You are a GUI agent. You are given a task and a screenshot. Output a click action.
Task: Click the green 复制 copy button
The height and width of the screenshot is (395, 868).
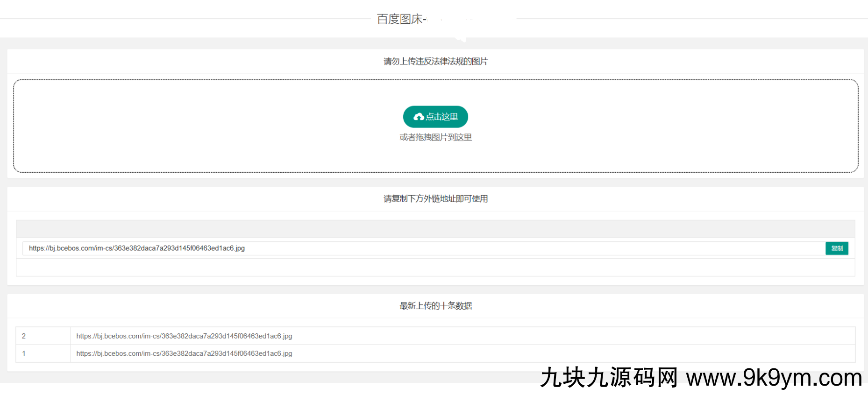coord(837,248)
